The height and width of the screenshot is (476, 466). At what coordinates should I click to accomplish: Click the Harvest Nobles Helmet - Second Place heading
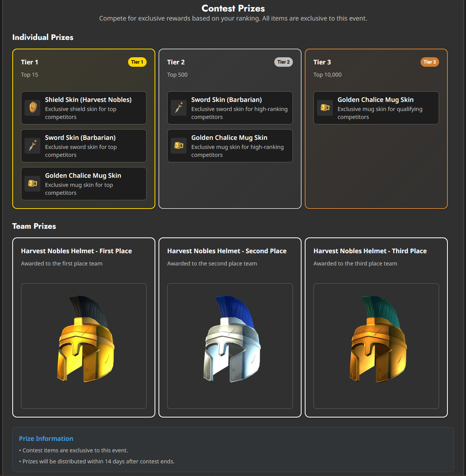tap(227, 251)
